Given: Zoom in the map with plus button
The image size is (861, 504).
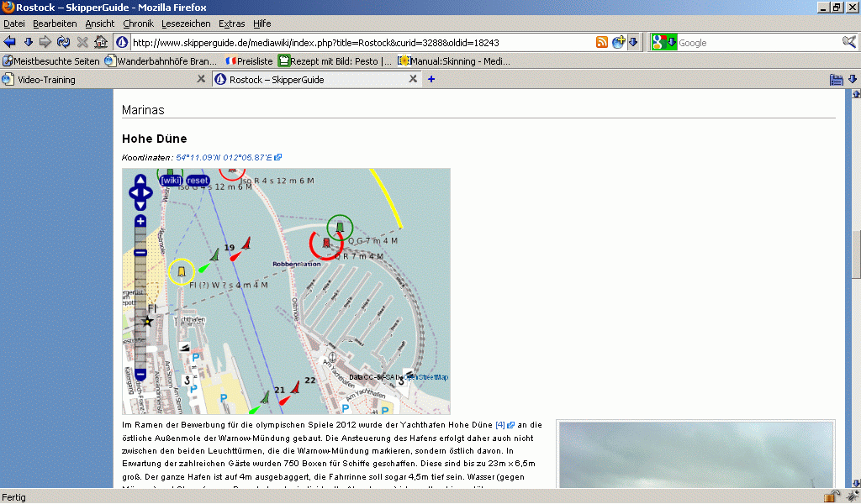Looking at the screenshot, I should [x=140, y=221].
